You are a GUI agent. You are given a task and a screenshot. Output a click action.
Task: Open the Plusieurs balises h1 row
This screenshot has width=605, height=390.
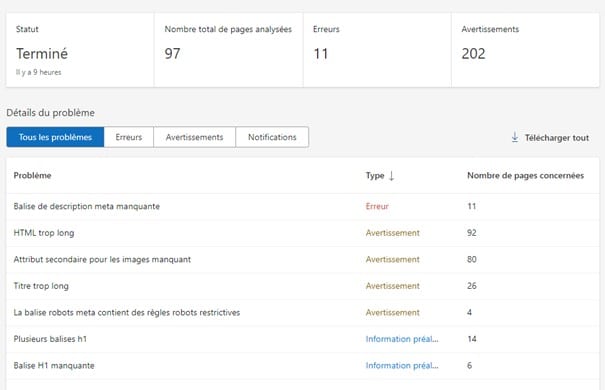[x=303, y=339]
